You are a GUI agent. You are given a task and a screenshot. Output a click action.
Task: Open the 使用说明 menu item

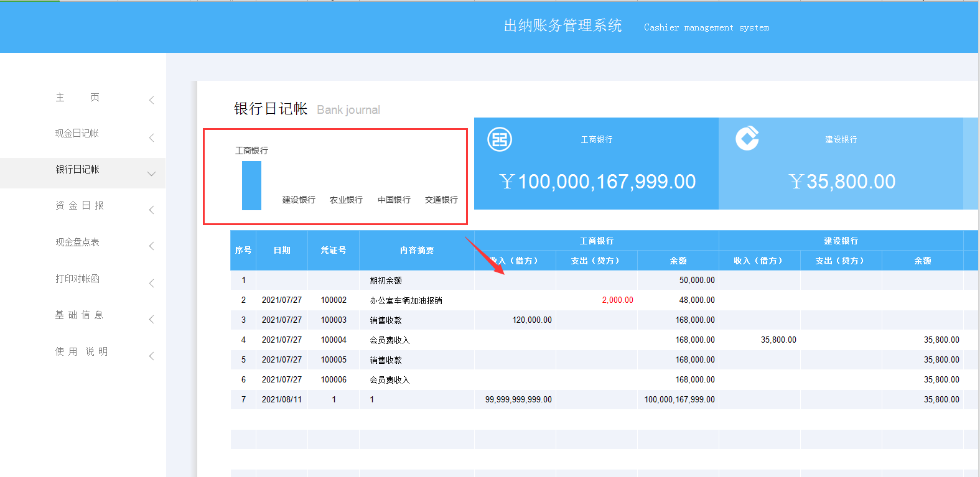tap(82, 352)
